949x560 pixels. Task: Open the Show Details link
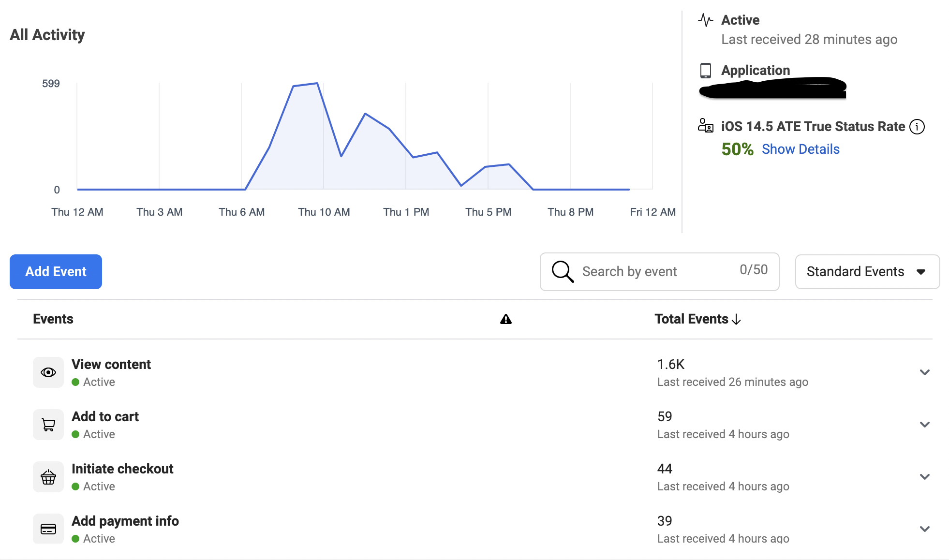tap(801, 149)
